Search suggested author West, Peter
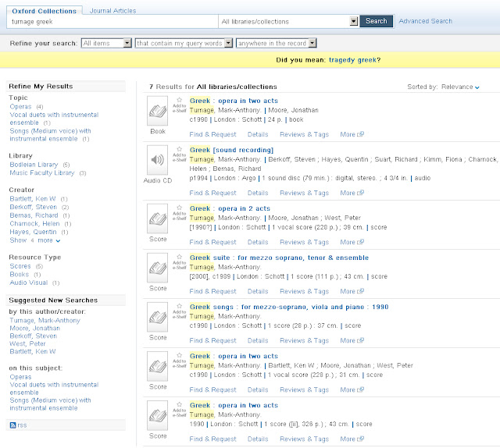The height and width of the screenshot is (448, 500). (x=27, y=344)
